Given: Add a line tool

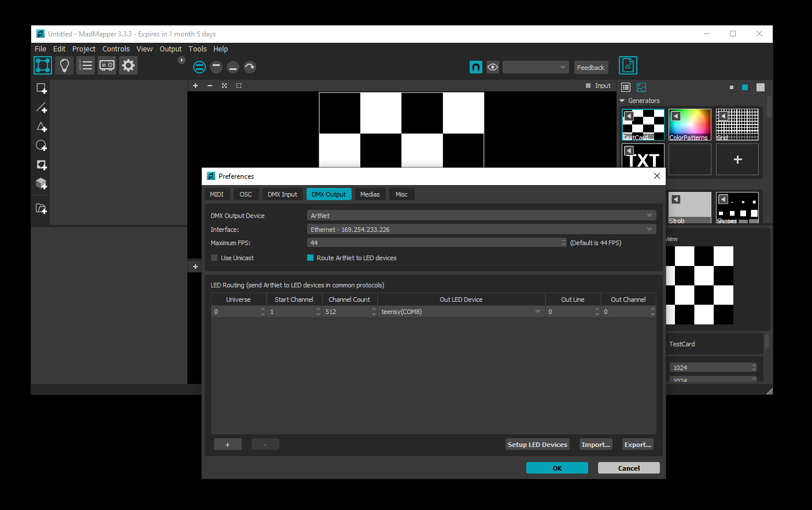Looking at the screenshot, I should tap(42, 108).
